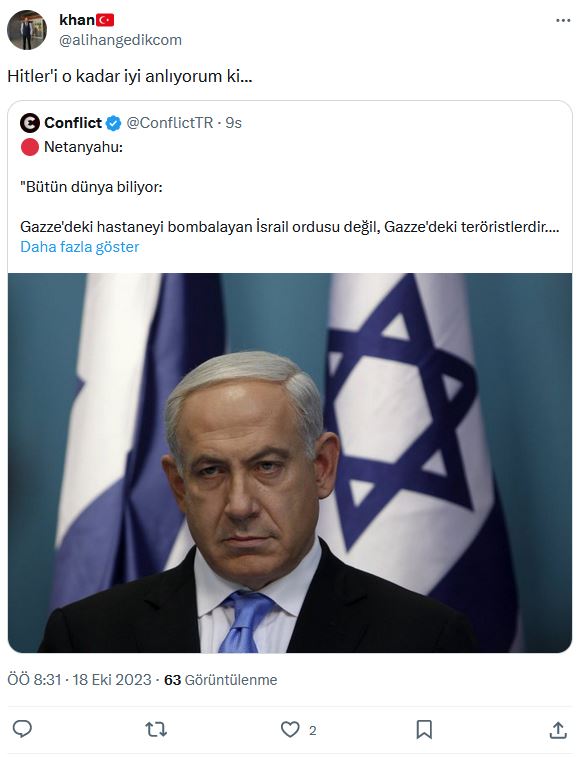
Task: Click the Conflict account logo
Action: (x=30, y=123)
